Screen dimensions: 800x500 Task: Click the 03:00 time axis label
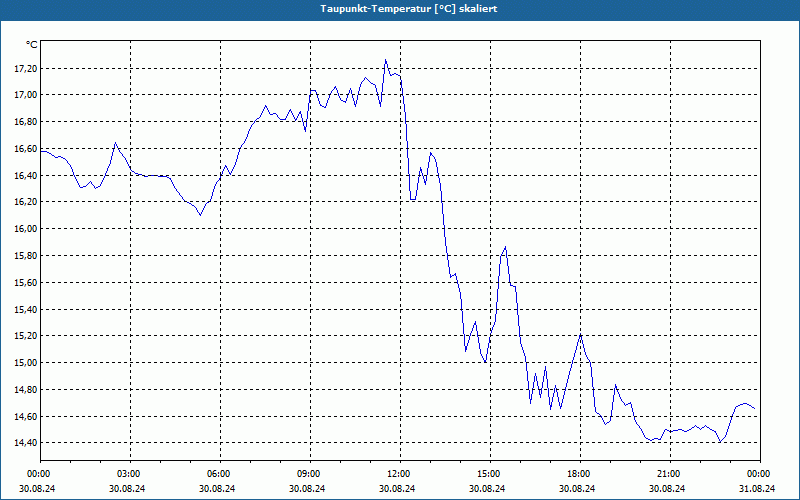coord(131,474)
